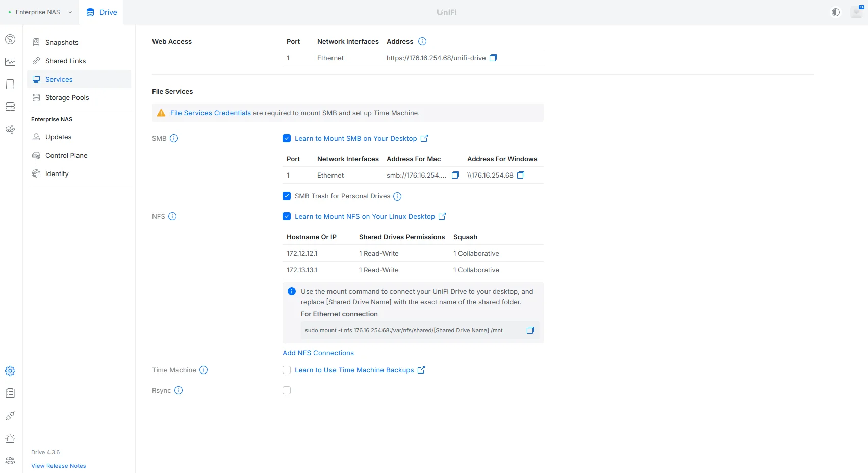Screen dimensions: 868x473
Task: Click the smb://176.16.254... Mac address text
Action: (x=416, y=175)
